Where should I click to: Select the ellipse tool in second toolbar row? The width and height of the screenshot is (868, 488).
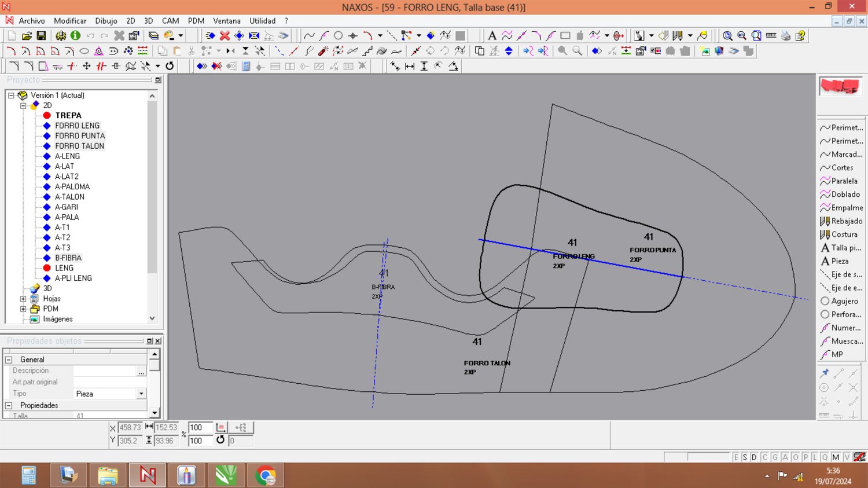coord(84,51)
